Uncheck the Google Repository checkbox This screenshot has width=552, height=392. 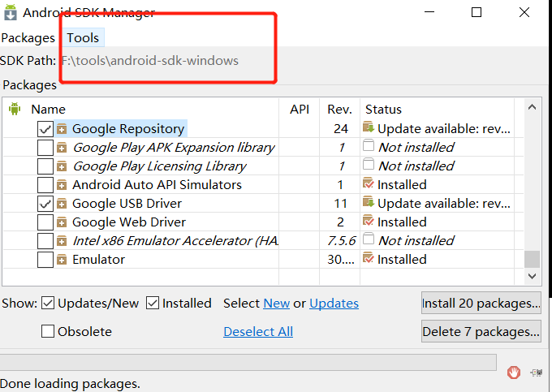coord(45,129)
